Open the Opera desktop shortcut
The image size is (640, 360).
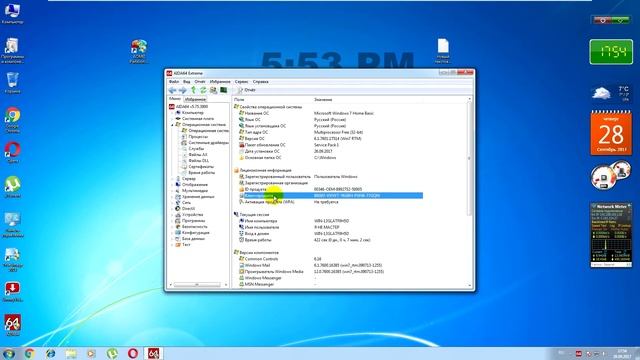click(x=13, y=152)
